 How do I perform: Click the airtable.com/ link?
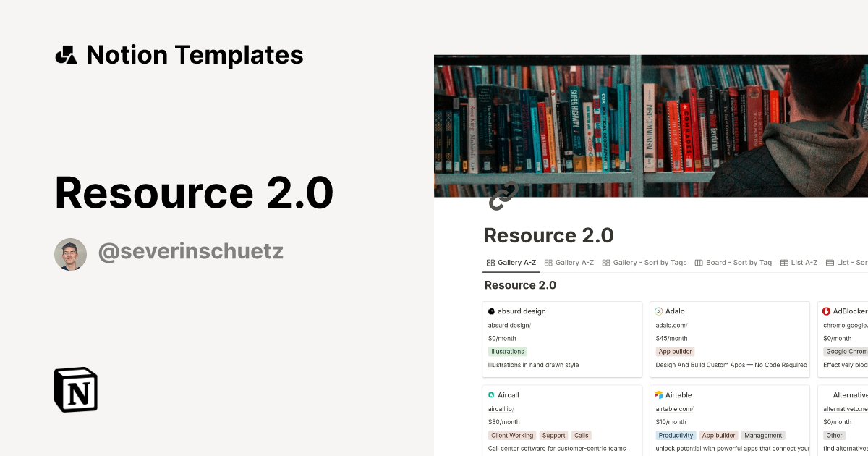[x=673, y=408]
